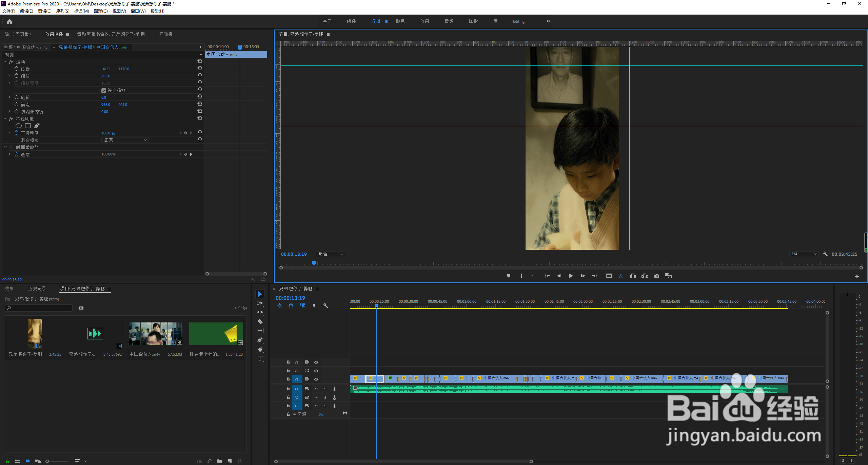Mute audio track A1
868x465 pixels.
[316, 389]
